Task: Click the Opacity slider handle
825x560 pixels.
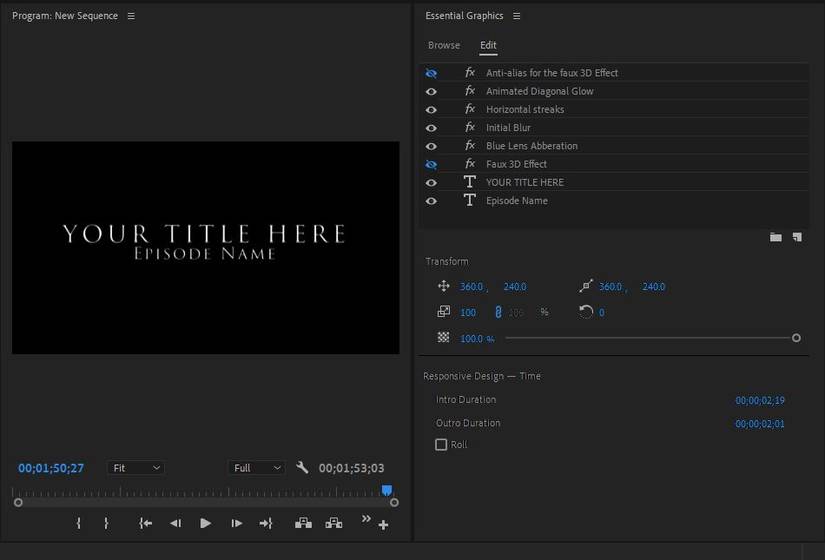Action: pos(796,338)
